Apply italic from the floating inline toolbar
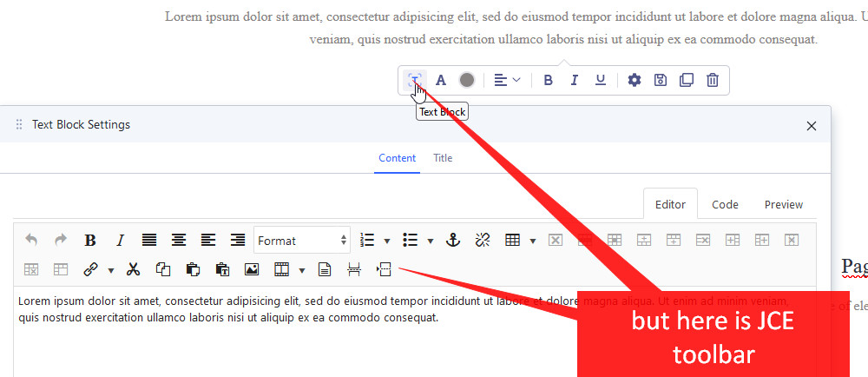This screenshot has width=868, height=377. click(x=574, y=80)
